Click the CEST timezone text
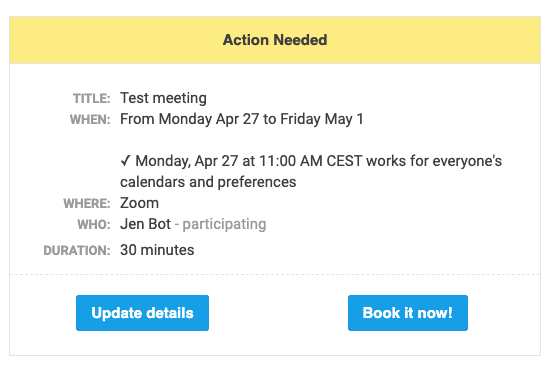556x374 pixels. point(344,161)
